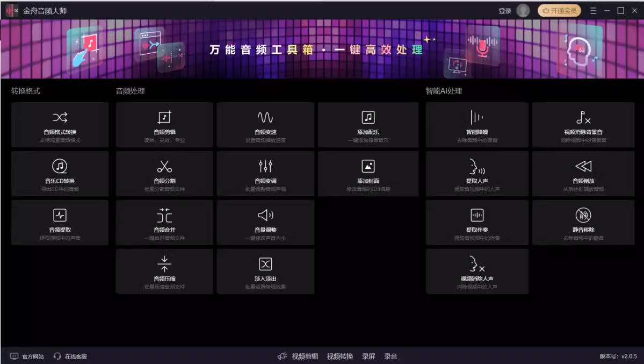Open the 提取伴奏 accompaniment extraction tool
This screenshot has height=364, width=644.
pyautogui.click(x=477, y=223)
